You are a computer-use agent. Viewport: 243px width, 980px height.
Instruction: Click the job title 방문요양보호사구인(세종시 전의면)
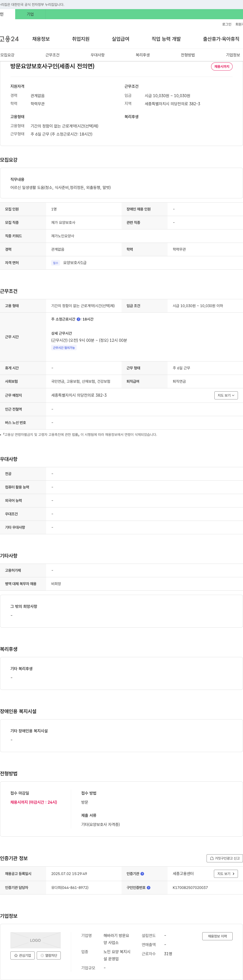tap(52, 66)
